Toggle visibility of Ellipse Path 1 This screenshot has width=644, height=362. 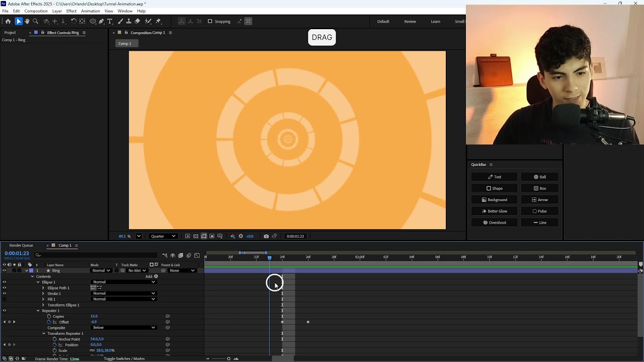(5, 288)
